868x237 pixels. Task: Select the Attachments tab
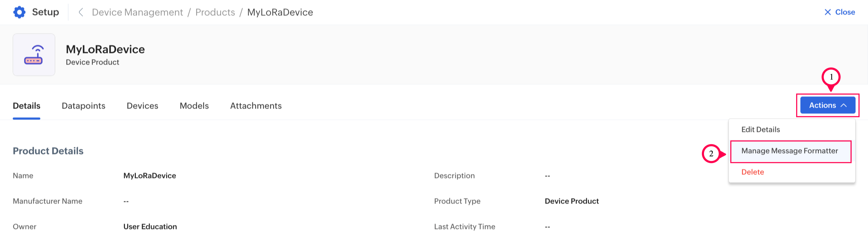click(256, 106)
